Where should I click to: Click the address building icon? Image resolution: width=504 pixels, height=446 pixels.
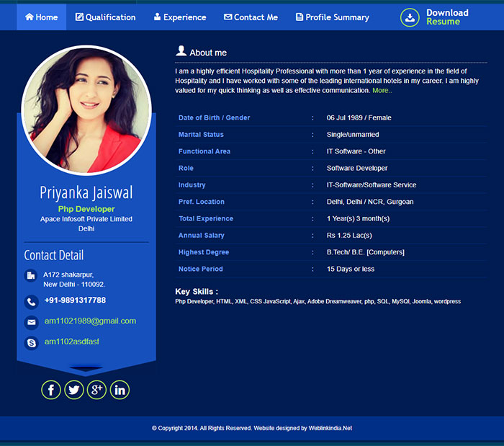(x=31, y=275)
